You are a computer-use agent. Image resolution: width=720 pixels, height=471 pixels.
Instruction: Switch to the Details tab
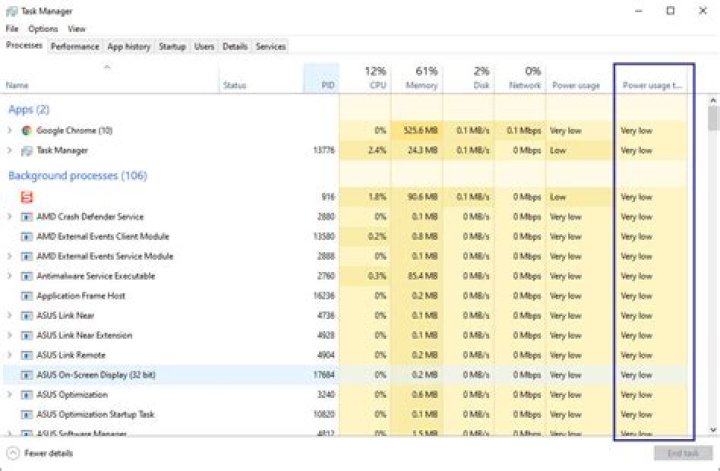[235, 46]
